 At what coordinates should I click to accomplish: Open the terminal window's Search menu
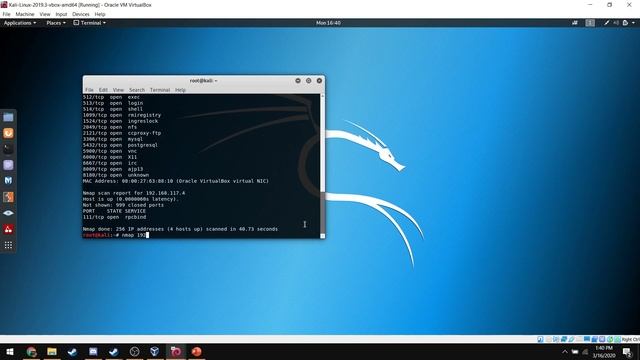pyautogui.click(x=137, y=90)
